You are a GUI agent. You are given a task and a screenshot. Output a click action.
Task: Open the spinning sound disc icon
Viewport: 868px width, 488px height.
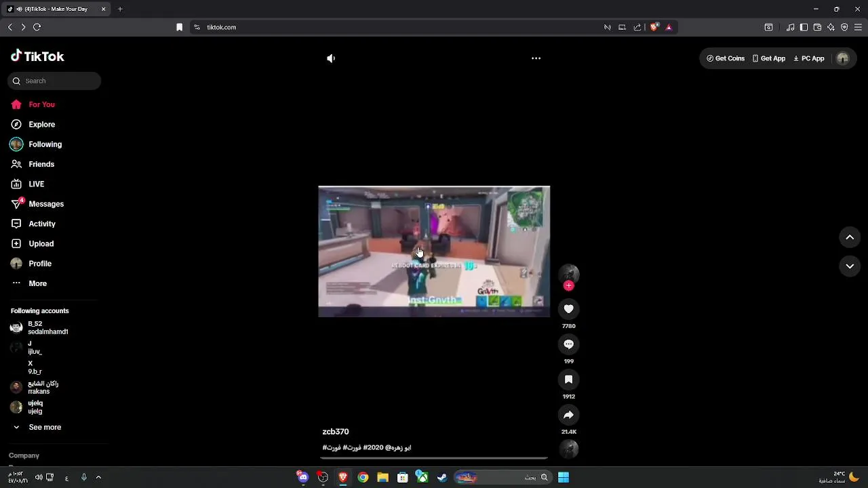569,449
